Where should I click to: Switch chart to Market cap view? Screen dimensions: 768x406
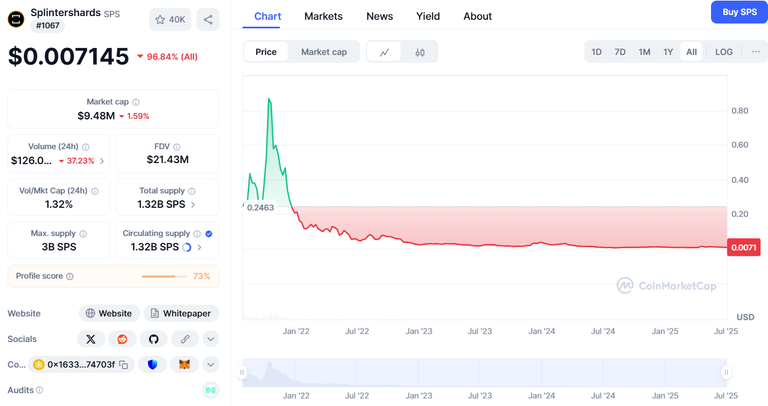click(x=324, y=52)
